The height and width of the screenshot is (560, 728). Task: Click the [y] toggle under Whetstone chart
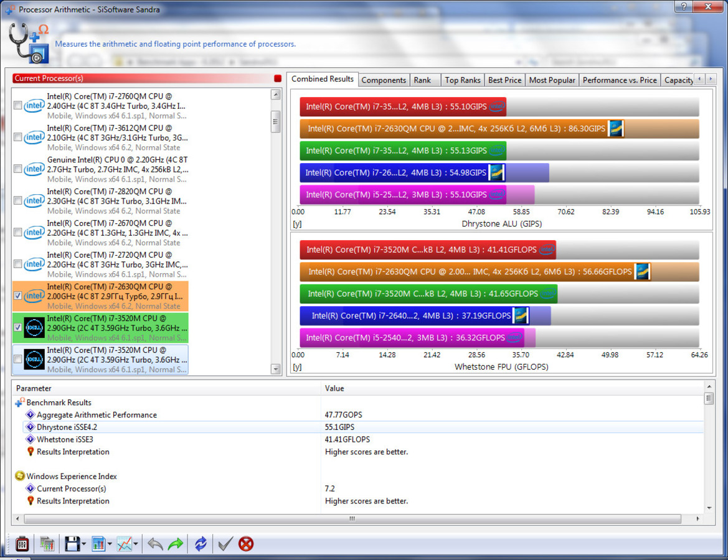point(297,367)
